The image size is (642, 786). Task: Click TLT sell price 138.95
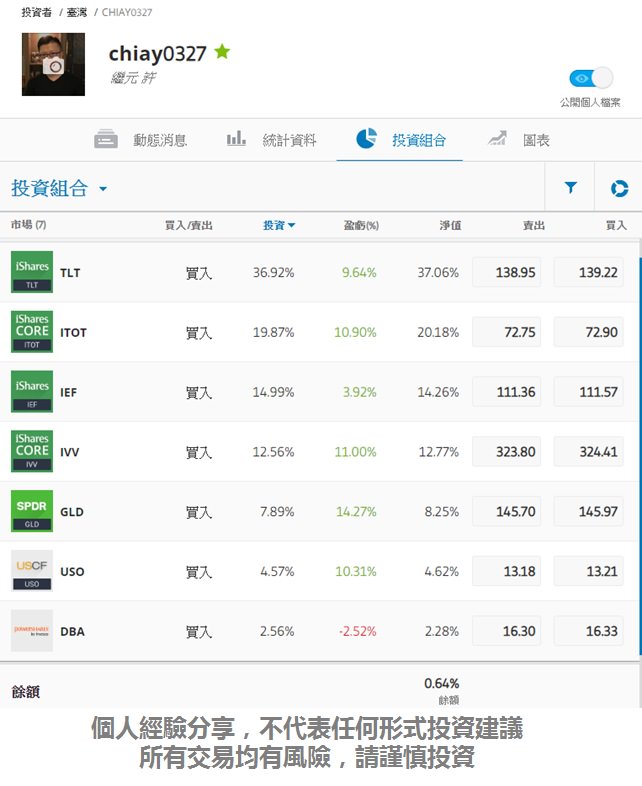click(x=507, y=272)
